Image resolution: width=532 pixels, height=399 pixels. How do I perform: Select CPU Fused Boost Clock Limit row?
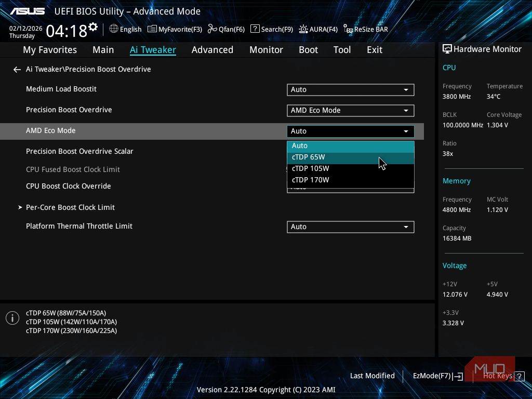click(x=73, y=170)
